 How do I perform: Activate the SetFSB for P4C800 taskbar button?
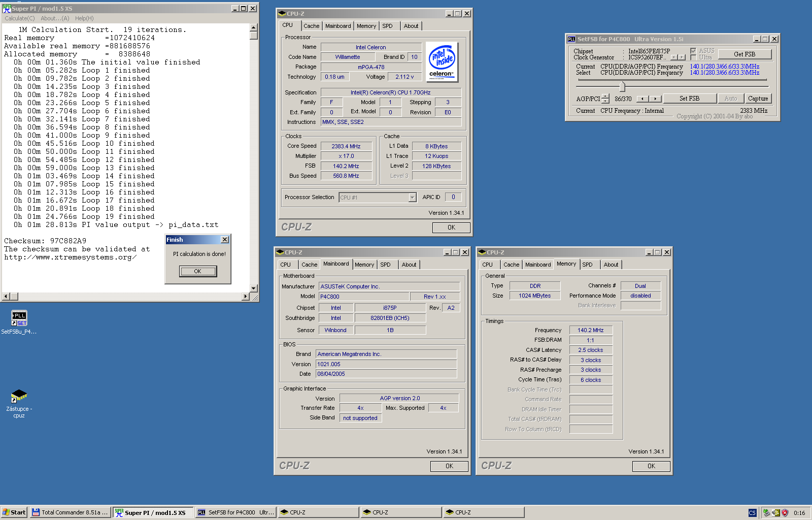click(235, 512)
